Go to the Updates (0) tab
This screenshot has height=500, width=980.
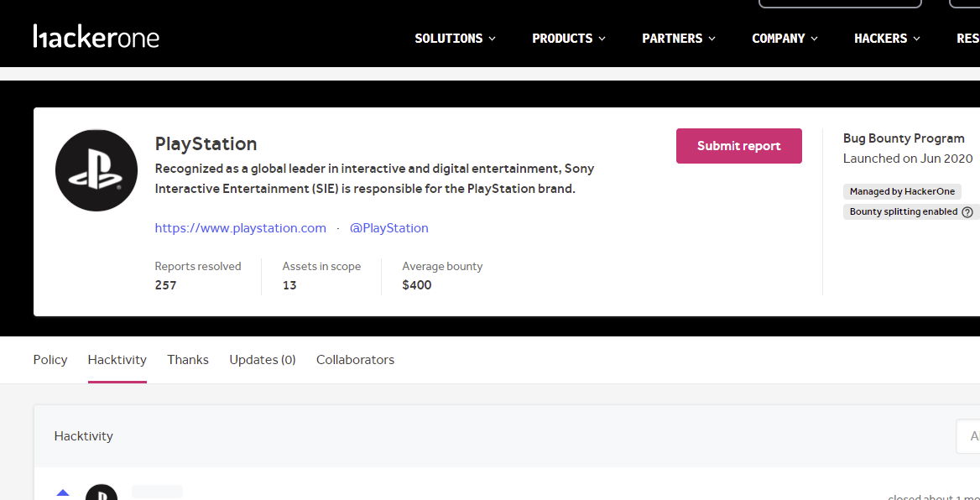tap(263, 360)
